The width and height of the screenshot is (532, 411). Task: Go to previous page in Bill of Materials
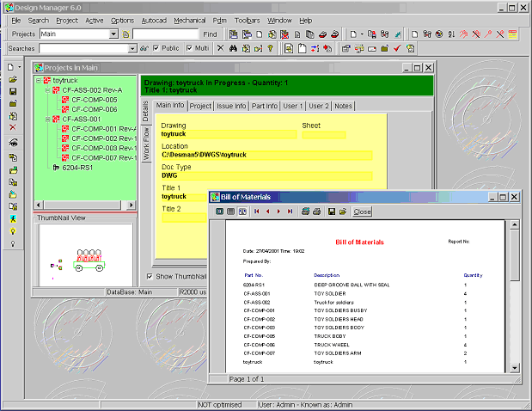click(267, 212)
